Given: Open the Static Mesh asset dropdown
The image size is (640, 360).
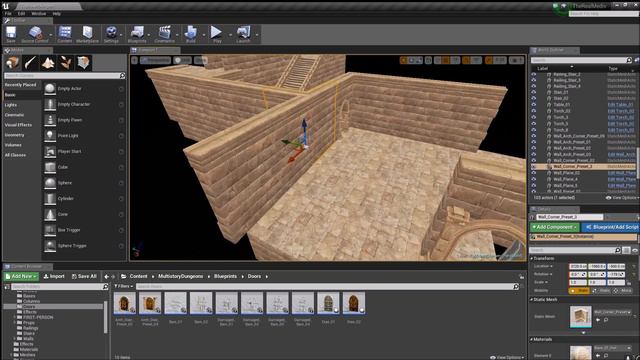Looking at the screenshot, I should [613, 312].
